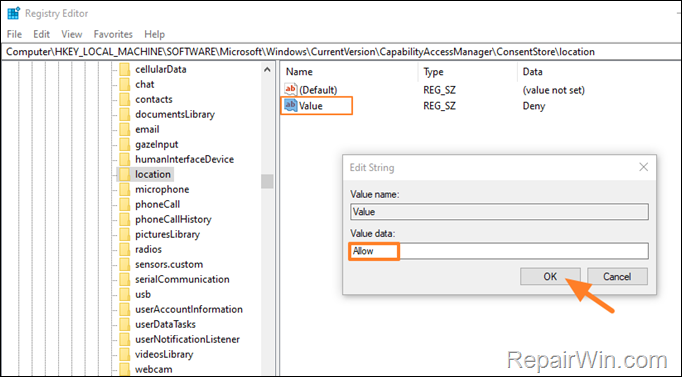This screenshot has width=682, height=377.
Task: Select the (Default) value name
Action: pyautogui.click(x=318, y=90)
